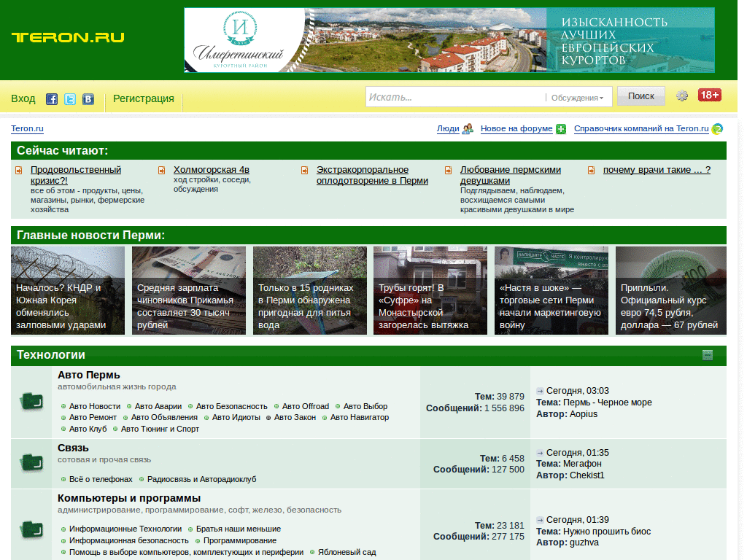Open subforum Авто Ремонт
The image size is (747, 560).
point(93,418)
